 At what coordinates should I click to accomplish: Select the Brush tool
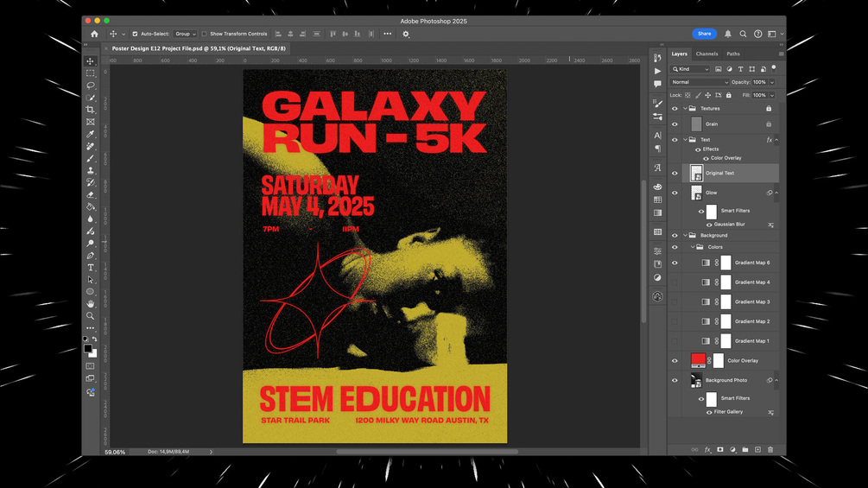90,158
